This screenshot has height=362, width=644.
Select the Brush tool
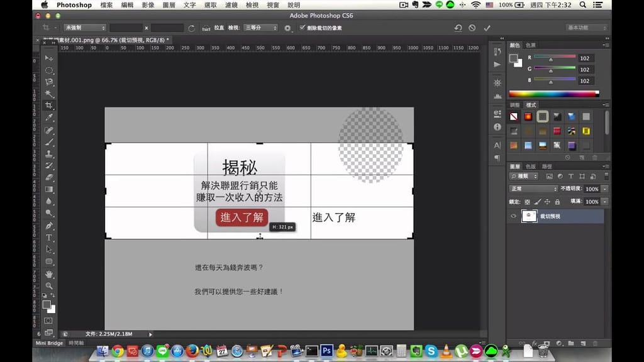click(x=49, y=142)
